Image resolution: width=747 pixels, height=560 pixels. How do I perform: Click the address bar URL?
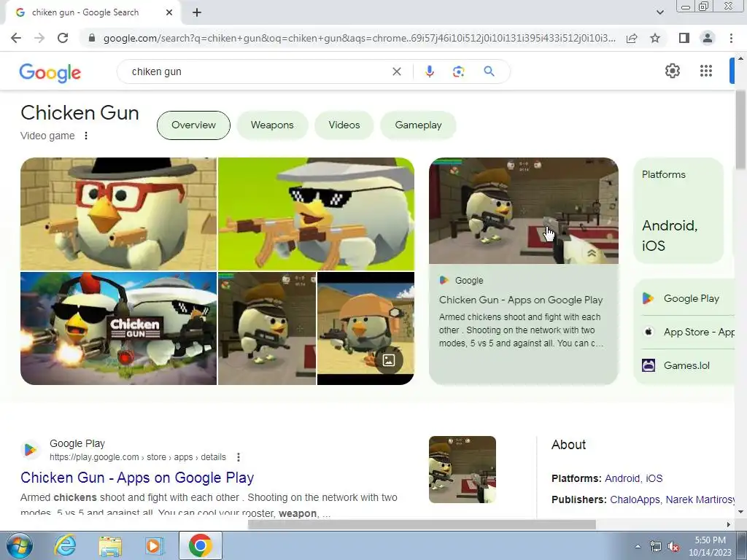[359, 38]
